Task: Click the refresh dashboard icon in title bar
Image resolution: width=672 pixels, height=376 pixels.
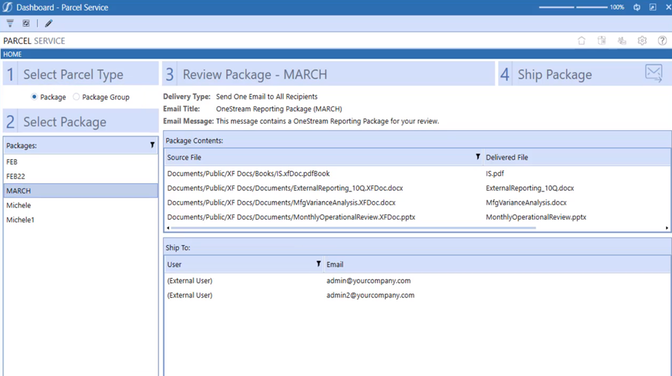Action: [x=637, y=7]
